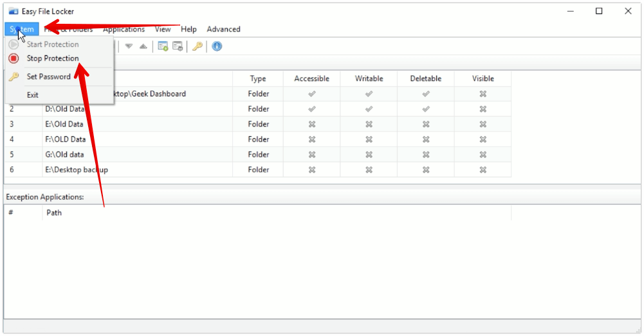Open the Help menu
Screen dimensions: 644x336
pyautogui.click(x=189, y=29)
